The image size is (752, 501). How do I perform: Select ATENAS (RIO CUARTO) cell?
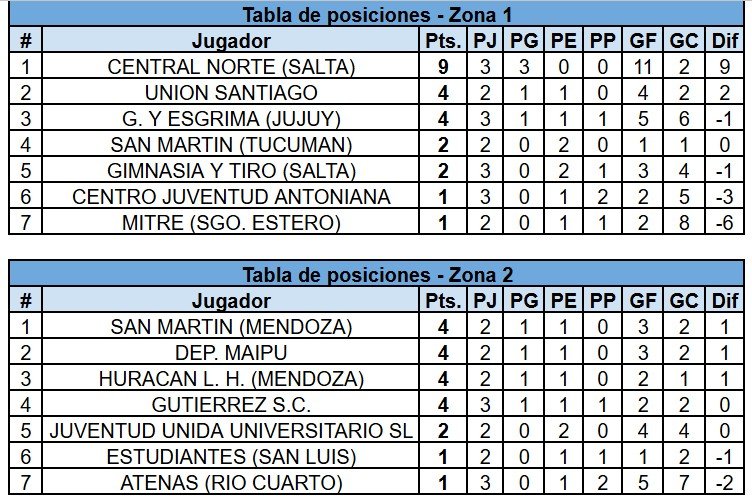[x=231, y=482]
